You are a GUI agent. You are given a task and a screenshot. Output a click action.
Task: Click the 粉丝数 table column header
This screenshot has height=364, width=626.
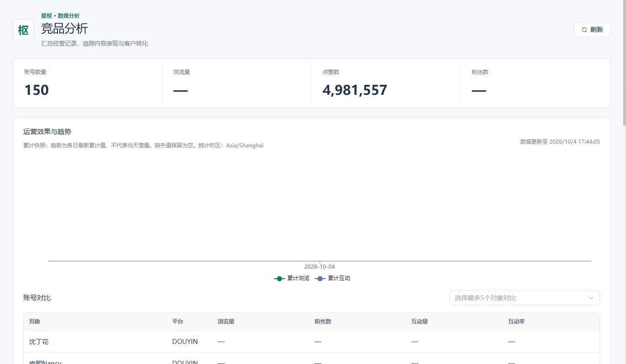click(x=323, y=322)
